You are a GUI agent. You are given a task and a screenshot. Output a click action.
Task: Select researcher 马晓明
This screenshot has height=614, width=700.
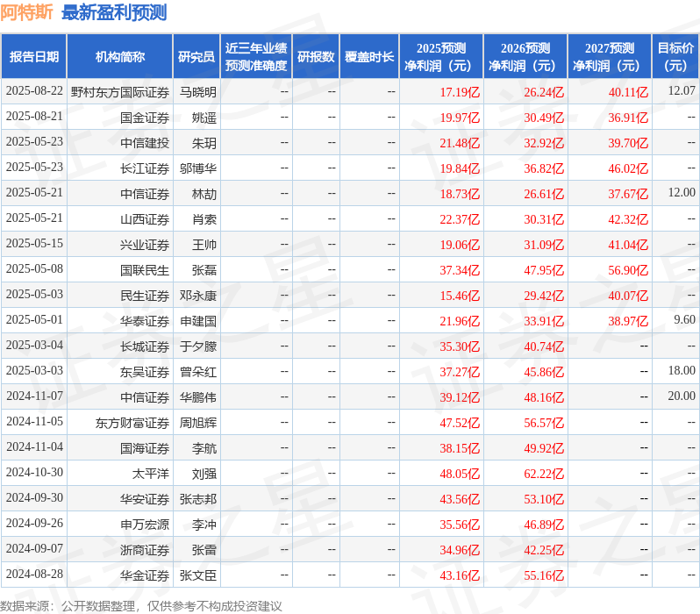[197, 92]
